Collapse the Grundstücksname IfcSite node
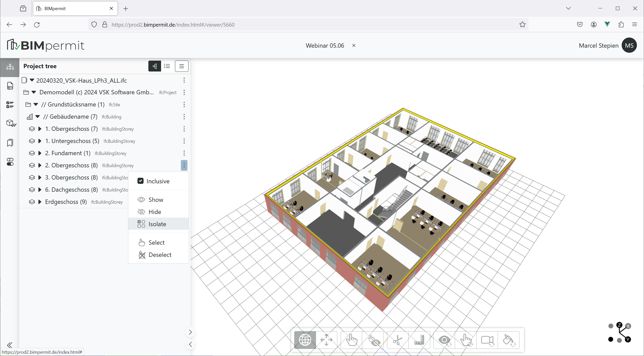 tap(36, 104)
